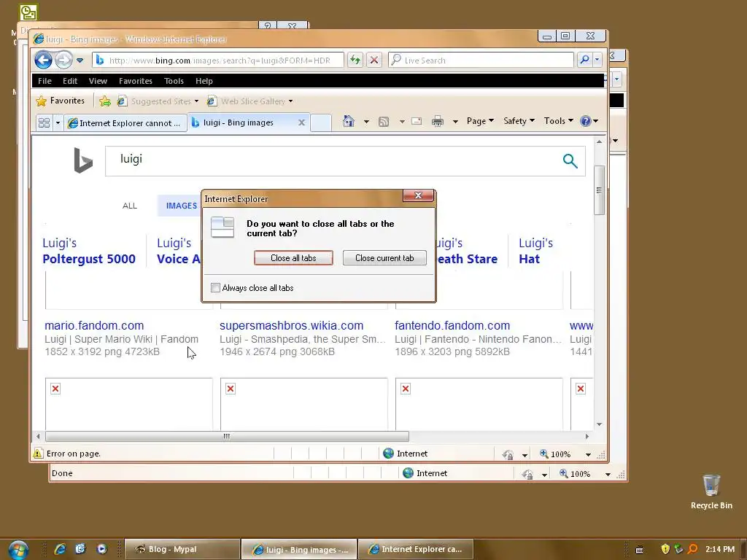Open the View menu
The image size is (747, 560).
pyautogui.click(x=98, y=81)
